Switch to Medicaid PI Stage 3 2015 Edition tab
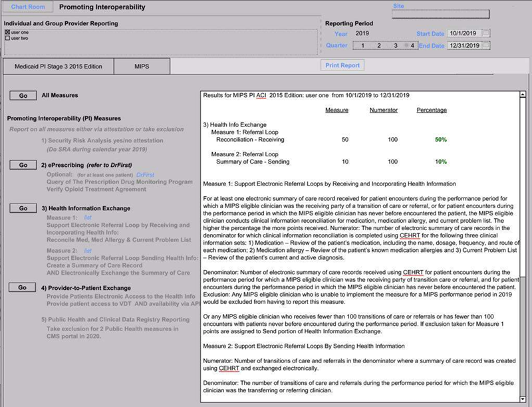 [x=58, y=67]
